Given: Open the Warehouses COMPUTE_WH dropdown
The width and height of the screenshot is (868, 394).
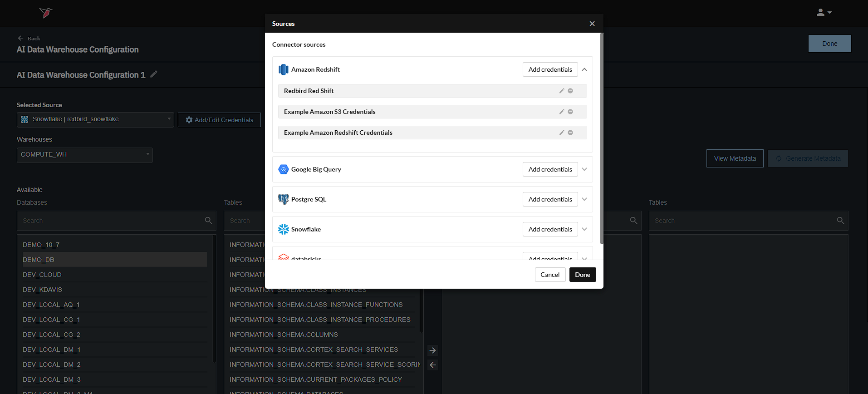Looking at the screenshot, I should 85,155.
